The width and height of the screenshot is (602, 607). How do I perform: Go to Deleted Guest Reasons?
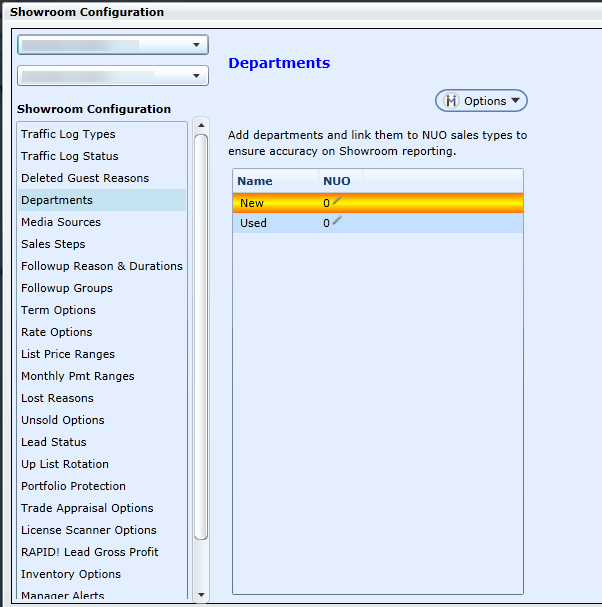pyautogui.click(x=85, y=178)
